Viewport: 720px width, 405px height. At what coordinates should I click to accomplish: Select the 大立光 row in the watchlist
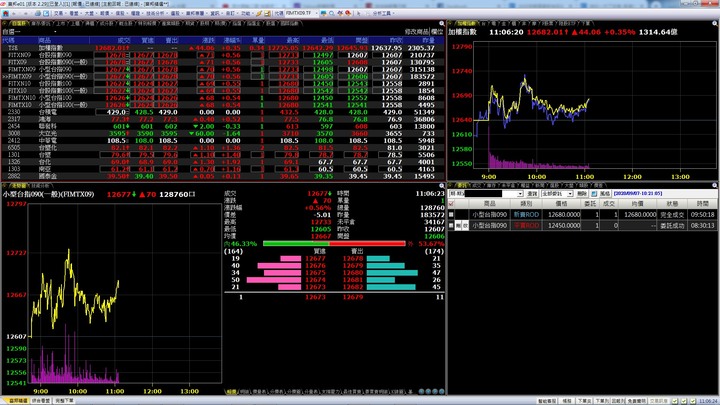pos(223,133)
